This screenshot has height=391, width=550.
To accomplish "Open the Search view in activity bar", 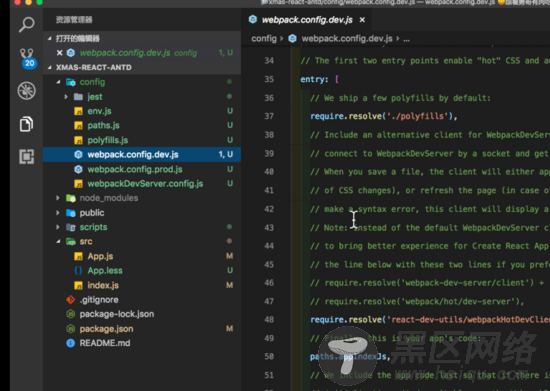I will pyautogui.click(x=27, y=24).
